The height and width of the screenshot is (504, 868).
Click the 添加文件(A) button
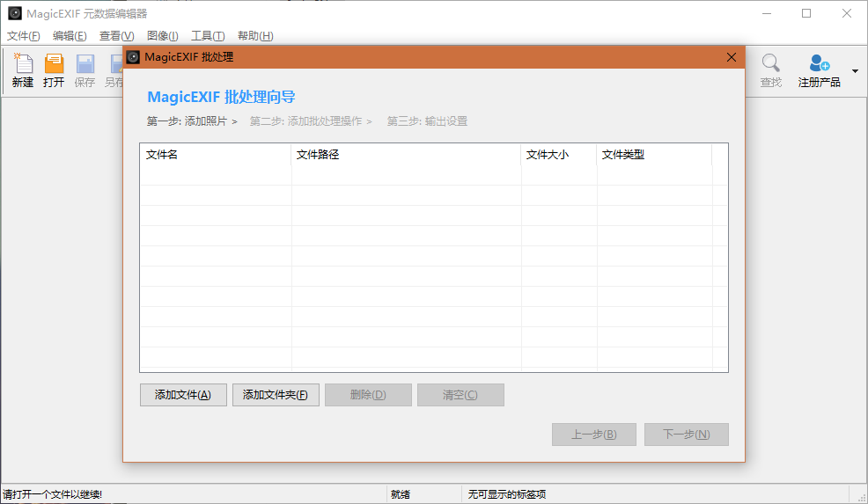[x=183, y=395]
